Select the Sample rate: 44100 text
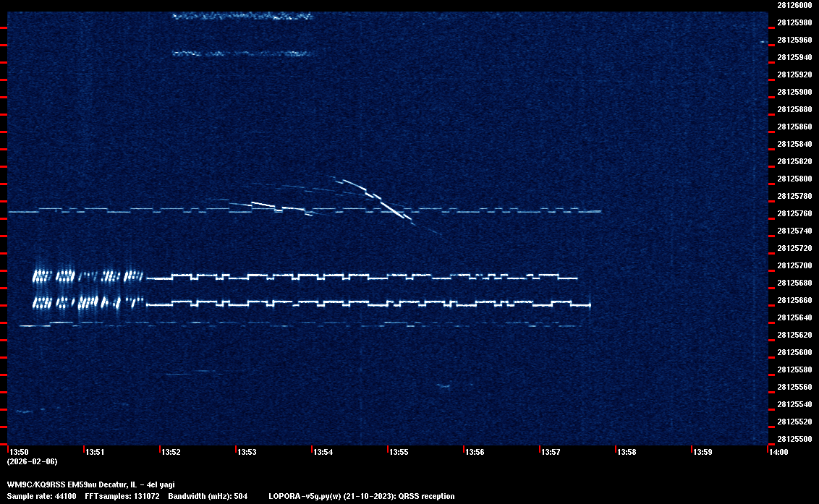The image size is (819, 504). click(41, 496)
